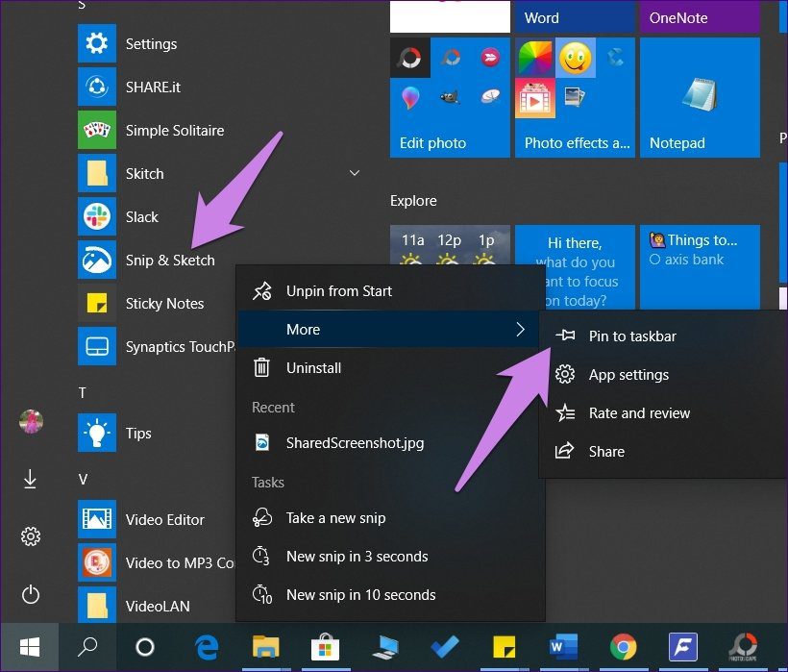Select Take a new snip task

pos(390,517)
